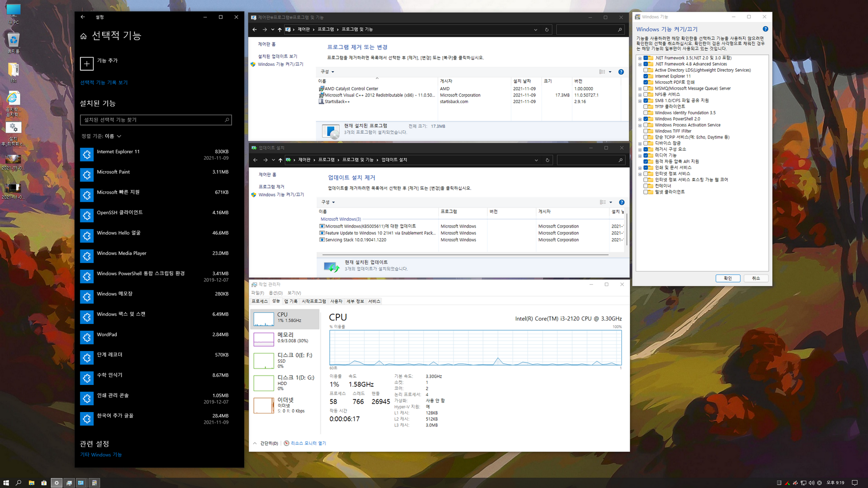Click the 내 PC desktop icon
Viewport: 868px width, 488px height.
tap(13, 14)
